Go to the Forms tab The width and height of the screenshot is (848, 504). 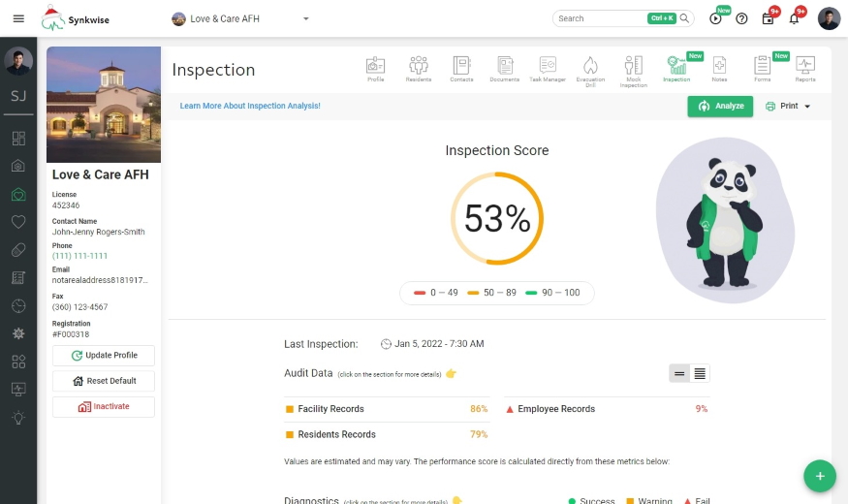click(762, 69)
